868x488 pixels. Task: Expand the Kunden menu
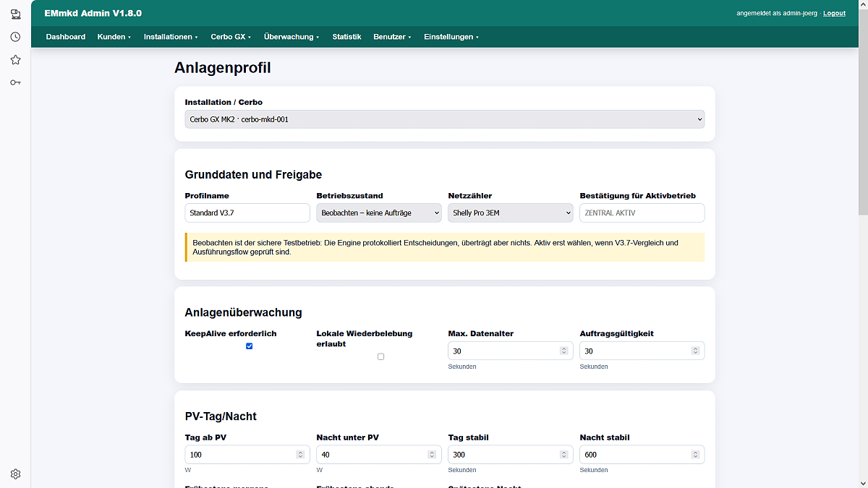coord(114,37)
